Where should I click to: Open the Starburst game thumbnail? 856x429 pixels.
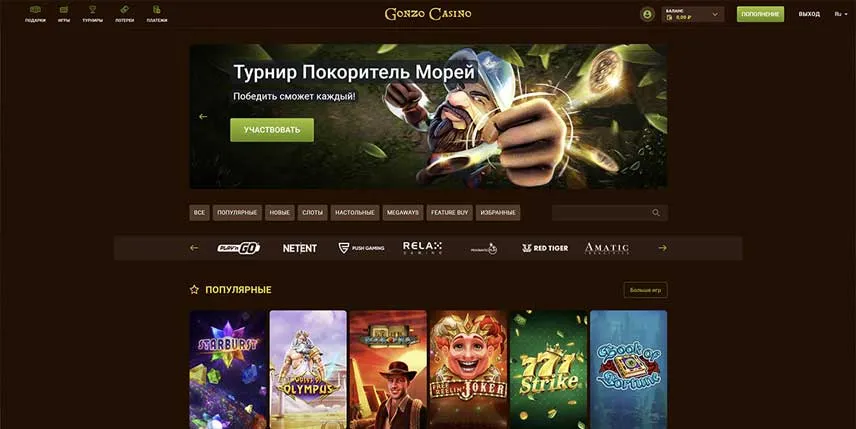[x=228, y=370]
